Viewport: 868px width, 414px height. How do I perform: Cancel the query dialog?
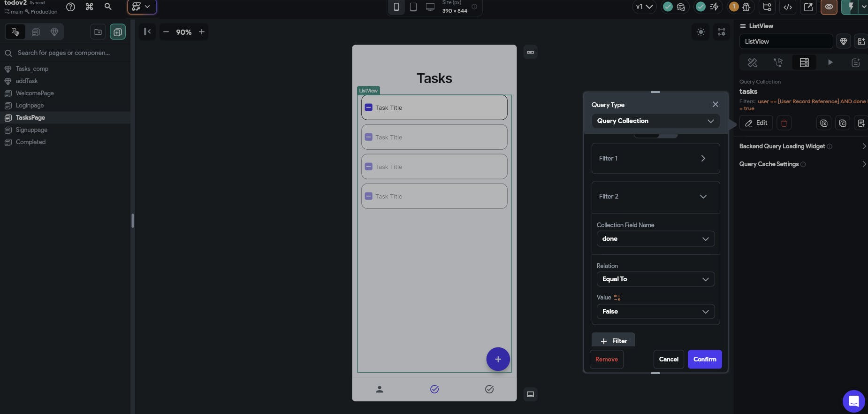(669, 360)
